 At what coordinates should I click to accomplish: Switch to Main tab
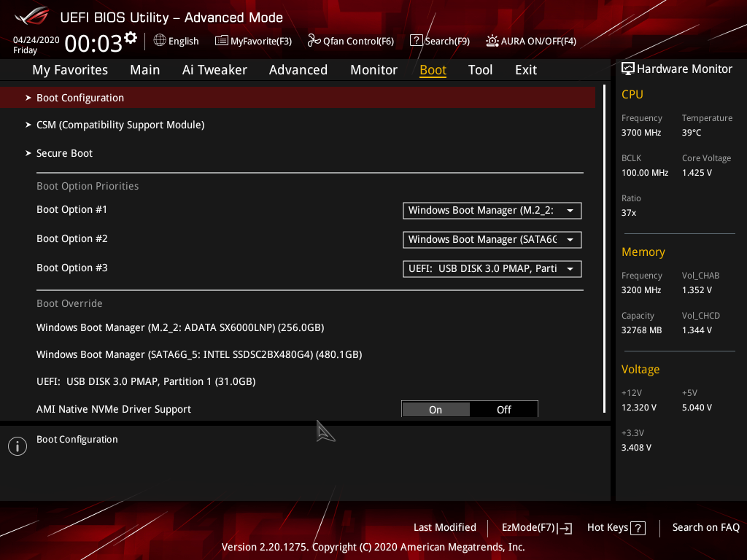pos(145,70)
